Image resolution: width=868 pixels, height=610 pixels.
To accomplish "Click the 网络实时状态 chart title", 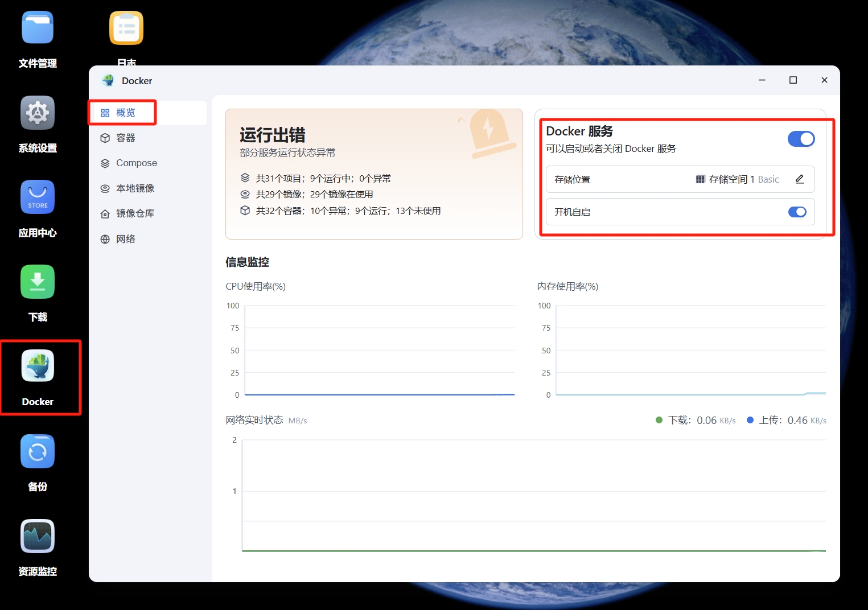I will (x=254, y=420).
